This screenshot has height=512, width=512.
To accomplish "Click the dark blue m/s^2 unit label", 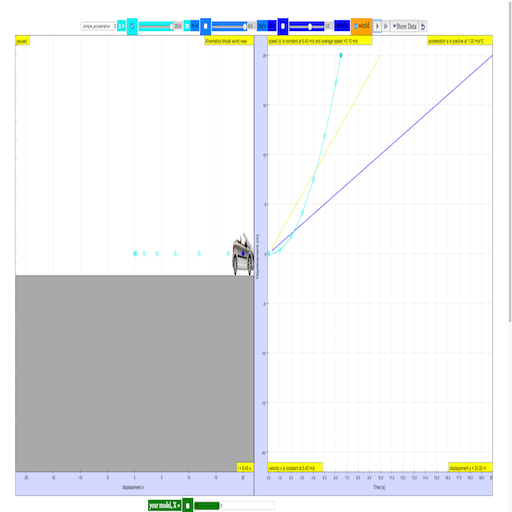I will (342, 26).
